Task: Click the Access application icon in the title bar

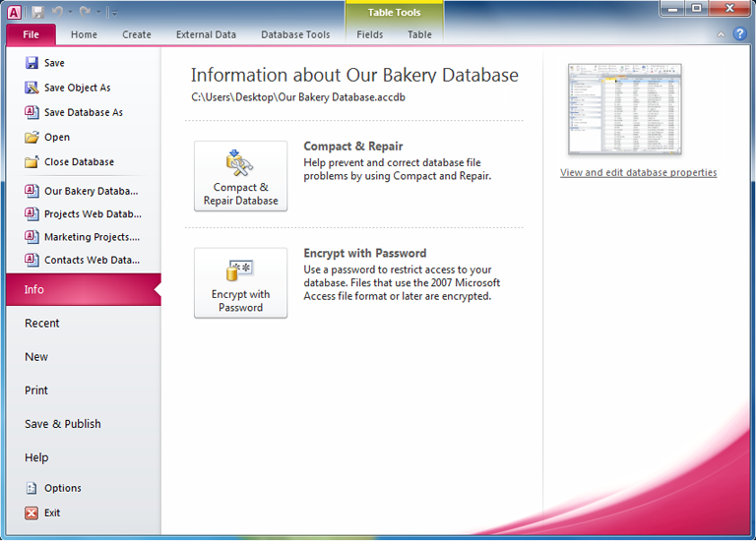Action: click(x=14, y=12)
